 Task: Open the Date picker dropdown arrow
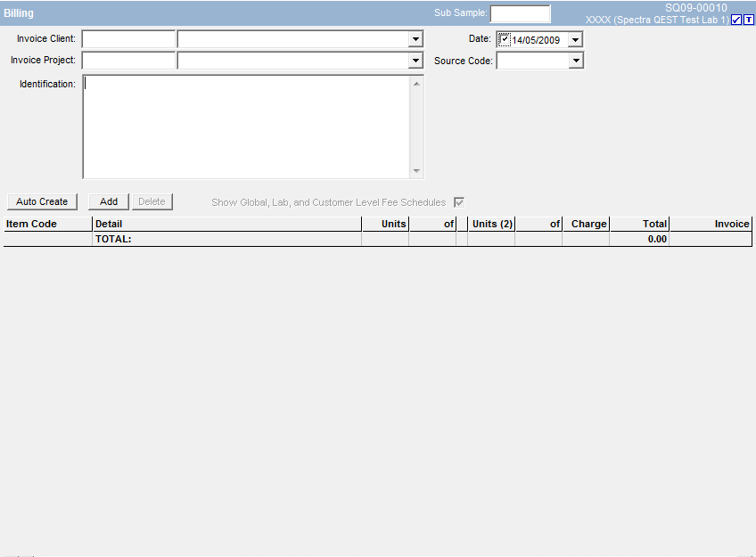pyautogui.click(x=575, y=39)
